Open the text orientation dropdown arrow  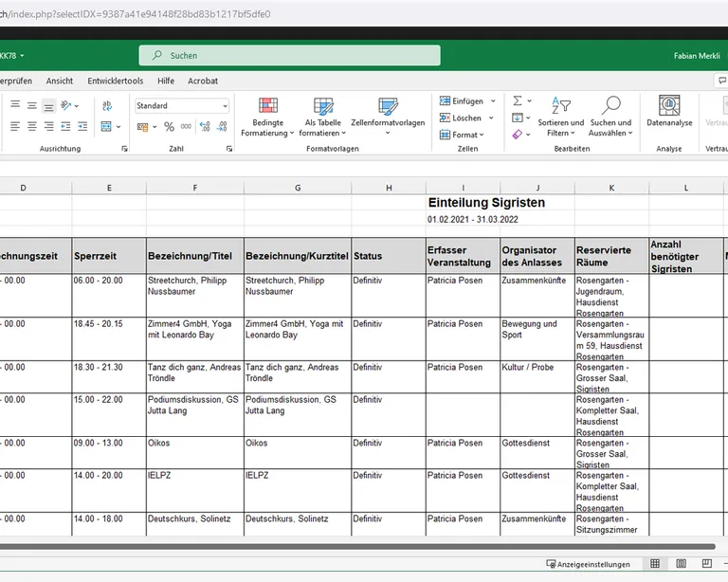pyautogui.click(x=77, y=106)
